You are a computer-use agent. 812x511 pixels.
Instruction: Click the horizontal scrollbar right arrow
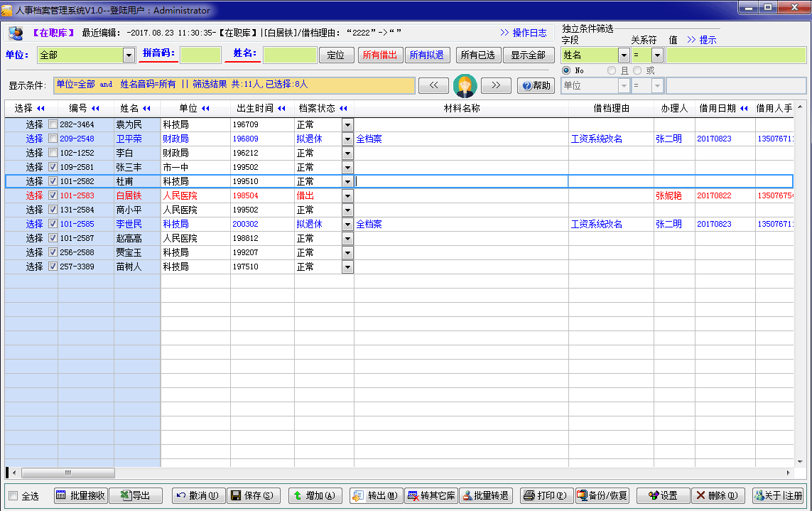coord(788,473)
